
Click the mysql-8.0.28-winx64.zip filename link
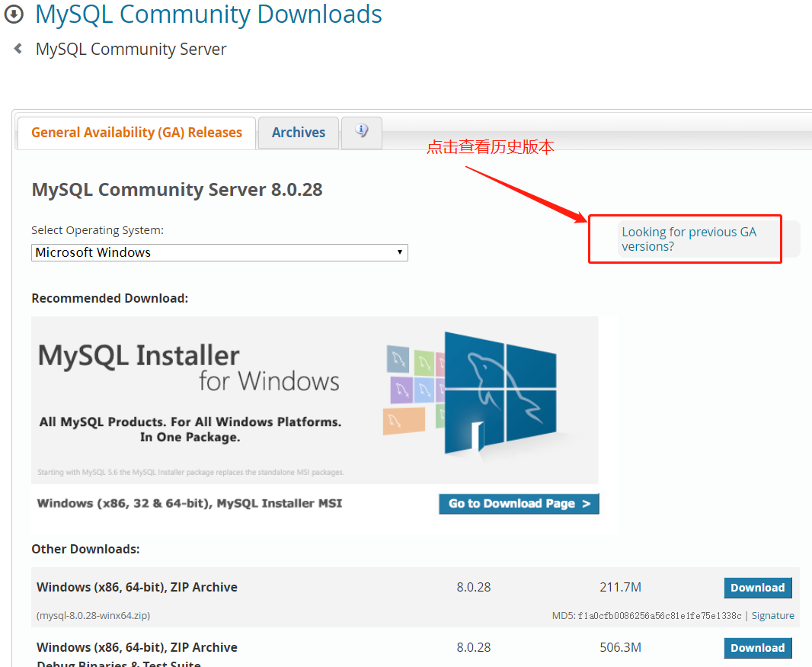click(x=93, y=614)
